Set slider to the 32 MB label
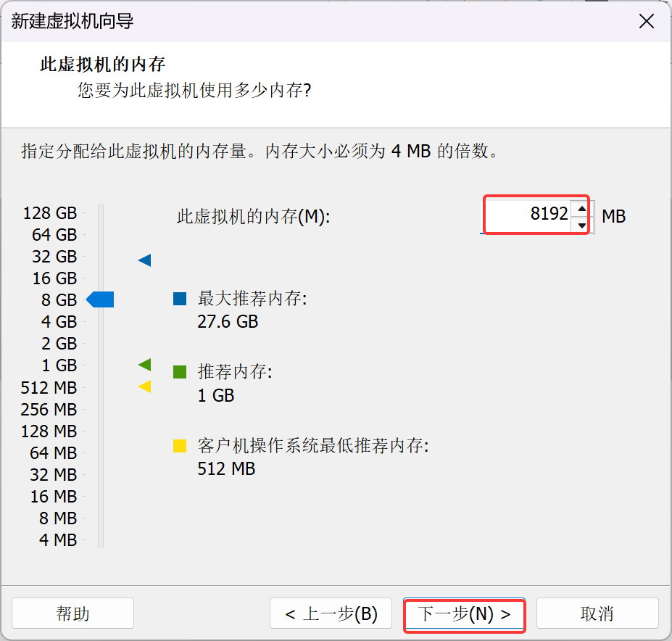This screenshot has height=641, width=672. pos(54,475)
